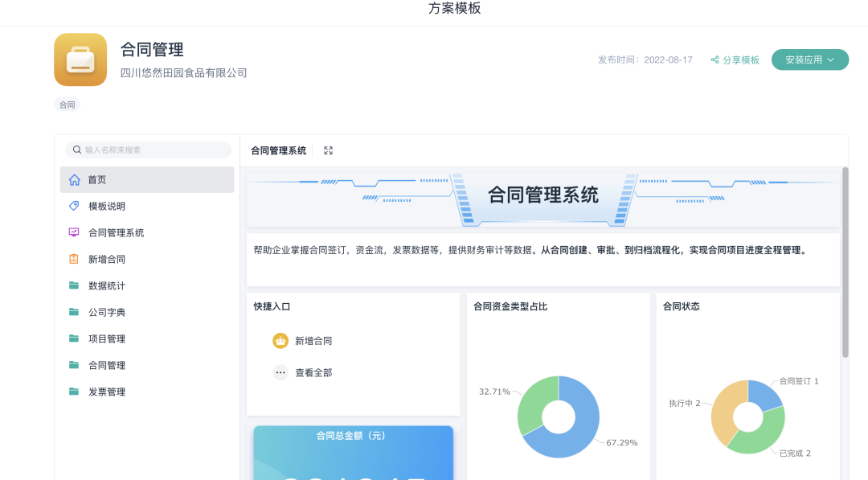
Task: Click the folder icon beside 合同管理 in sidebar
Action: pos(74,365)
